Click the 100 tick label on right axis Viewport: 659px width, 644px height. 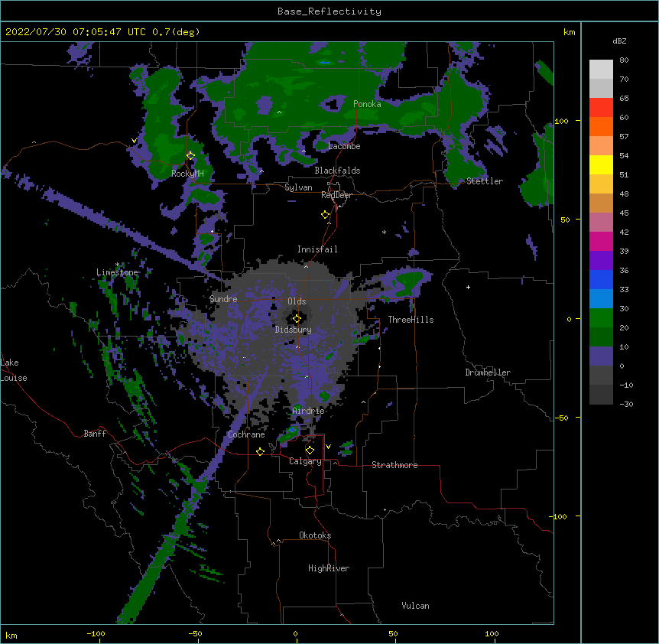[x=561, y=122]
